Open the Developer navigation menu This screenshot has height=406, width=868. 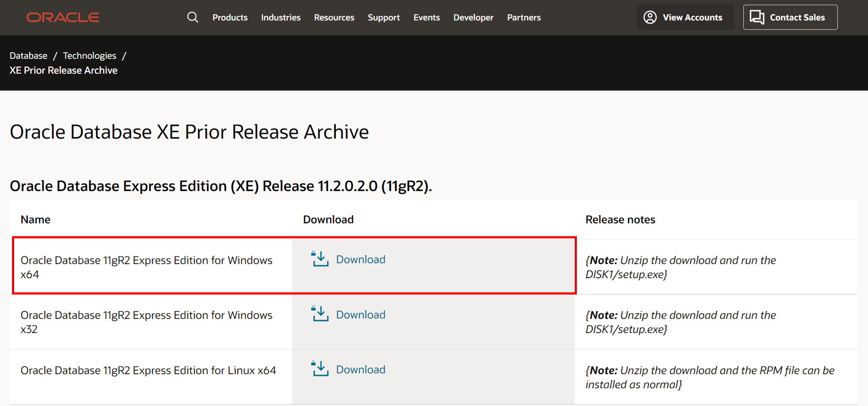point(473,17)
